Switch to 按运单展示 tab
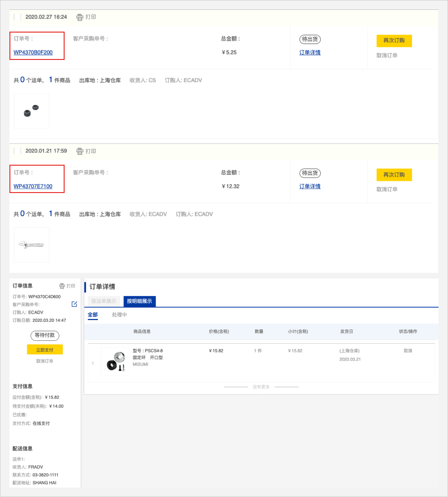This screenshot has width=448, height=497. pos(103,301)
